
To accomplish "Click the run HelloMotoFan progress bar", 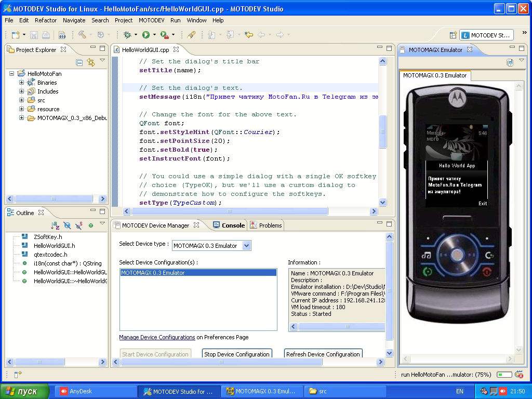I will [x=504, y=375].
